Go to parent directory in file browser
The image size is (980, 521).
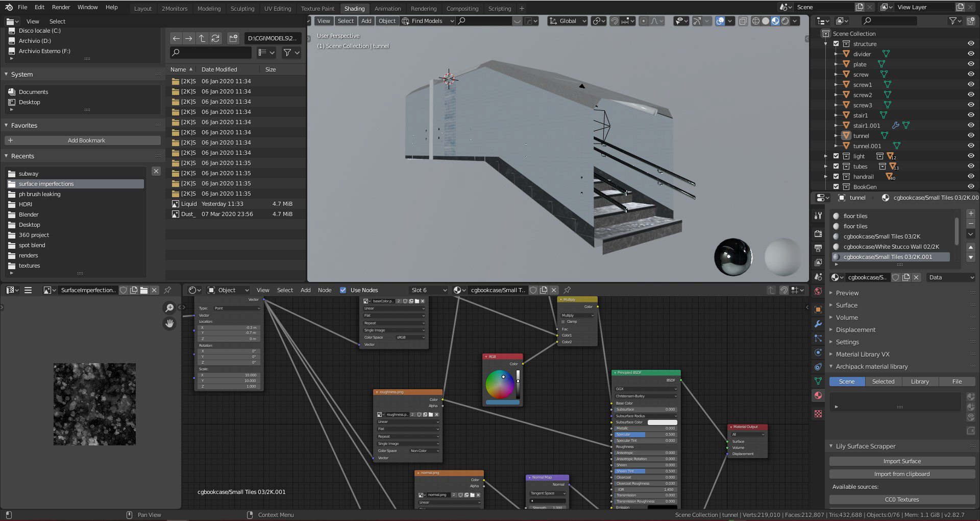tap(202, 38)
